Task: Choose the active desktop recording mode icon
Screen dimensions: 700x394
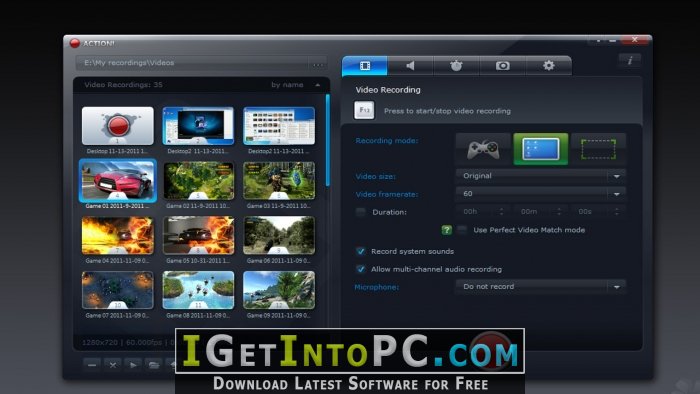Action: coord(541,149)
